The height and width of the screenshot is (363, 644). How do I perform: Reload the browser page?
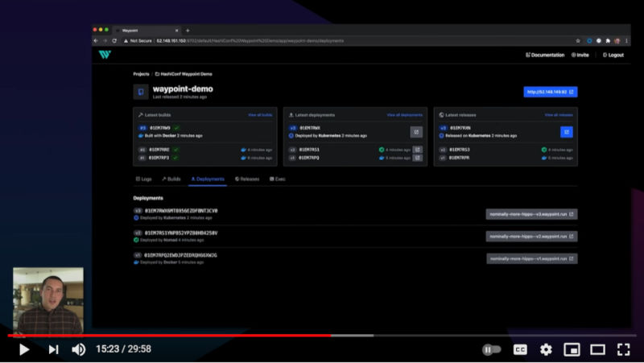pos(114,41)
